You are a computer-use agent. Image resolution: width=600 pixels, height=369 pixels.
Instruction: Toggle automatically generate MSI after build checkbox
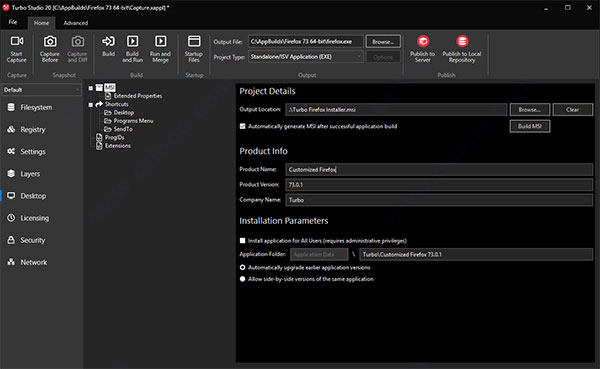click(x=243, y=126)
